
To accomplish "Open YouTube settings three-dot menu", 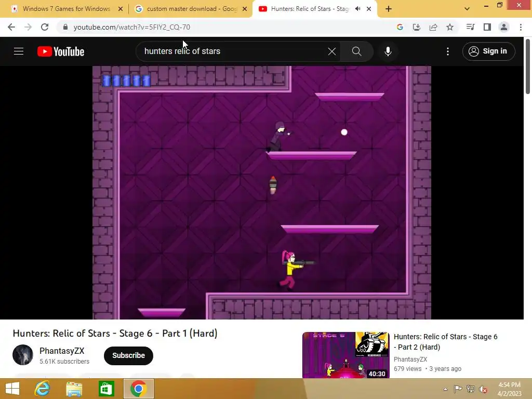I will pos(447,51).
